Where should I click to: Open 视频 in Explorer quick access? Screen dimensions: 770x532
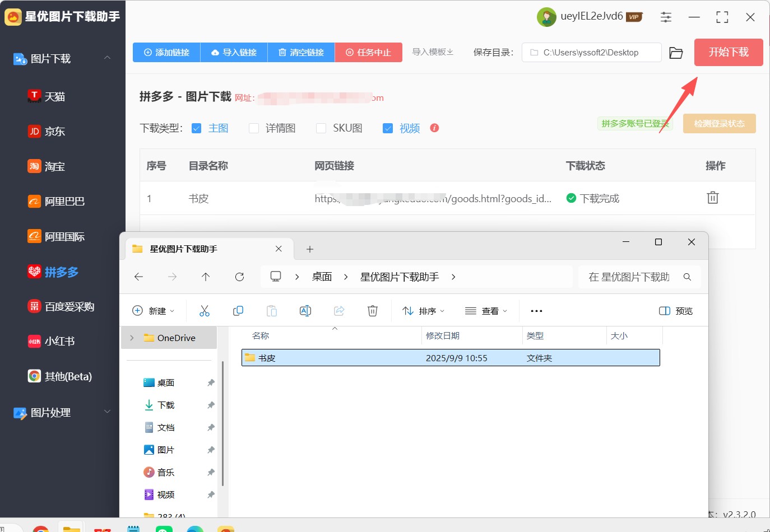(x=166, y=494)
